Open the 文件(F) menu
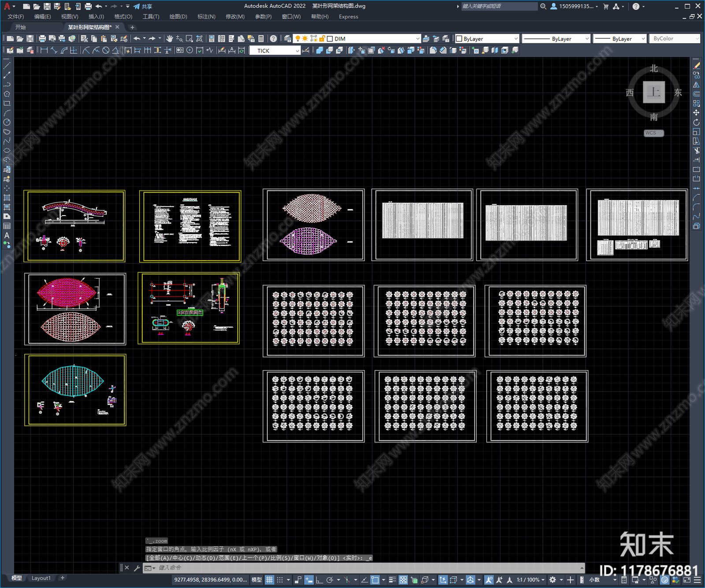 pyautogui.click(x=16, y=17)
